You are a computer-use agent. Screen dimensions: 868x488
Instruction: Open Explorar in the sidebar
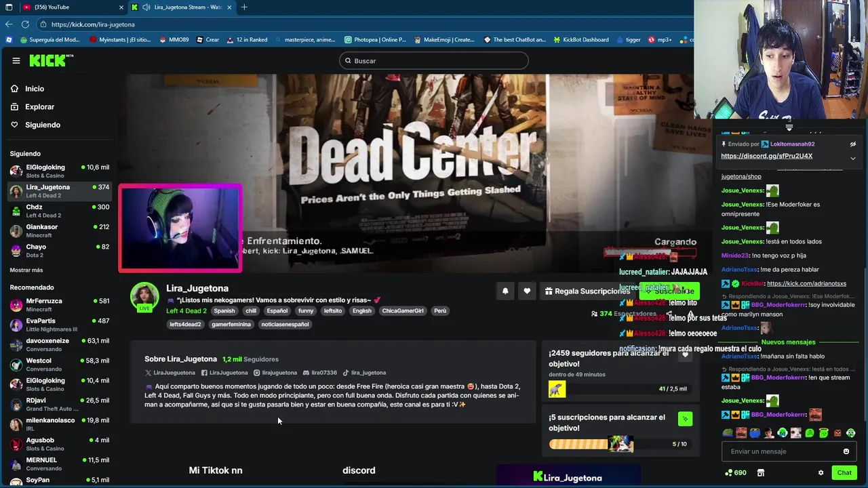click(x=39, y=106)
